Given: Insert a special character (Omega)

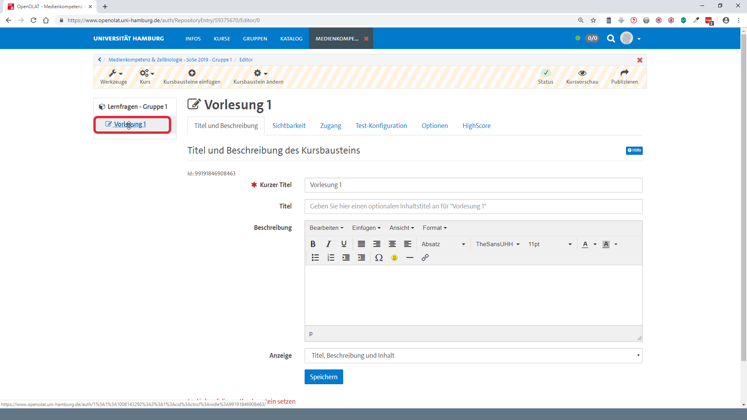Looking at the screenshot, I should click(379, 258).
